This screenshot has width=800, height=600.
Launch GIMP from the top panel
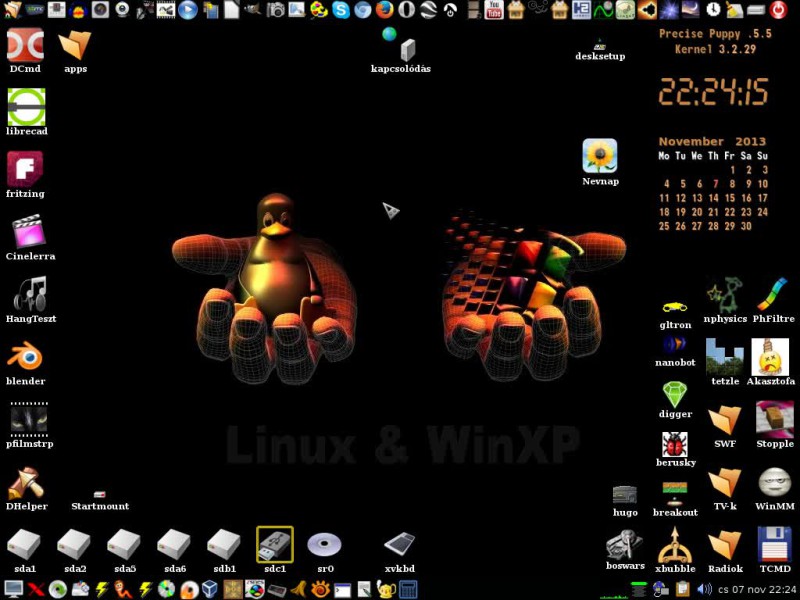[x=253, y=9]
